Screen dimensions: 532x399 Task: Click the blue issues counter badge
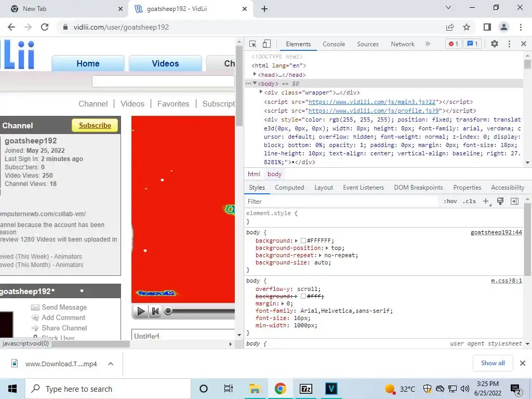473,44
